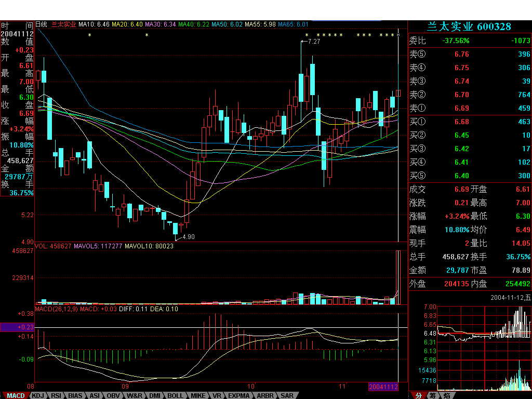Click the 委比 value -37.56%
The width and height of the screenshot is (532, 399).
(456, 41)
